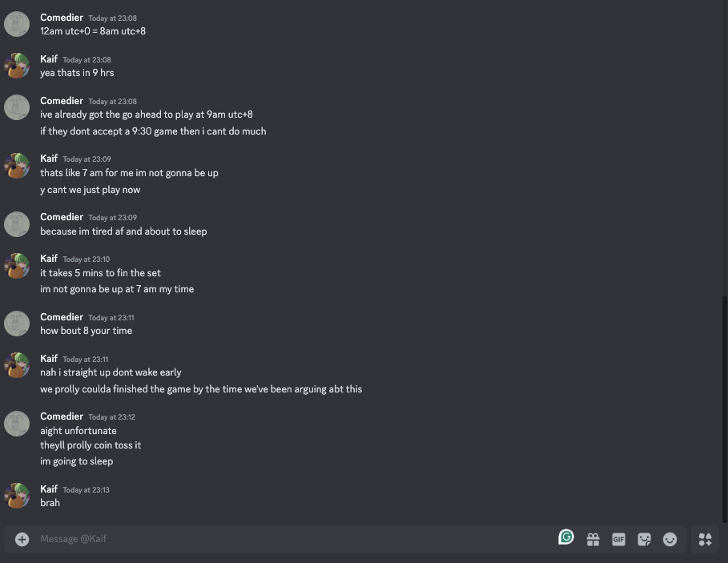The width and height of the screenshot is (728, 563).
Task: Open the GIF picker
Action: tap(618, 539)
